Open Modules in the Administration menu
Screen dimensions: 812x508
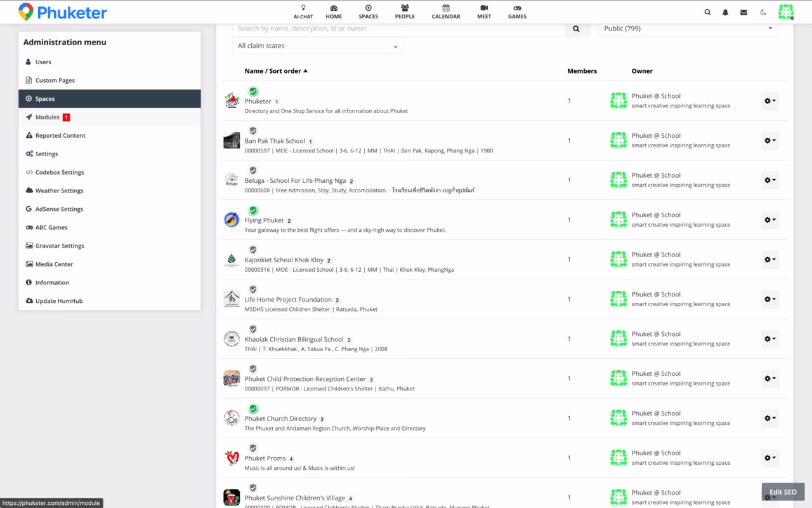[110, 117]
